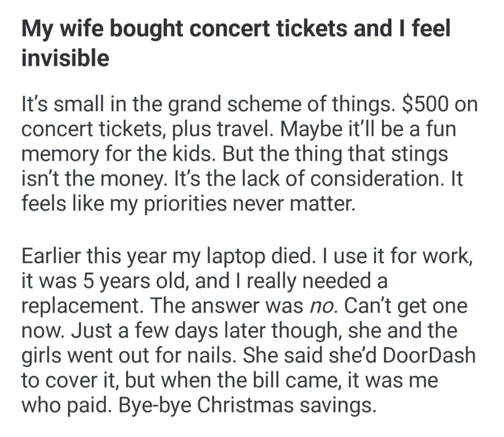Click the "$500" amount in the text
504x437 pixels.
pyautogui.click(x=423, y=106)
